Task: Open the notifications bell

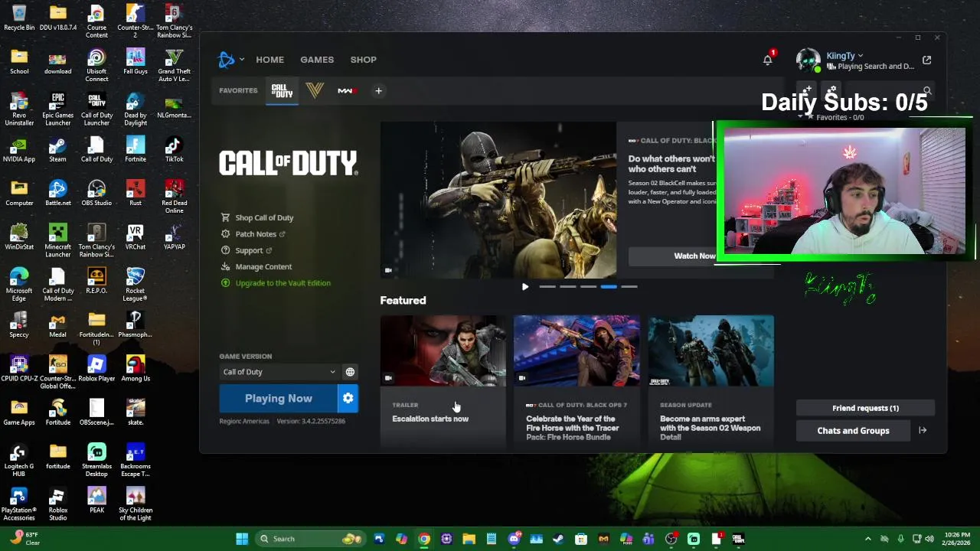Action: pos(768,60)
